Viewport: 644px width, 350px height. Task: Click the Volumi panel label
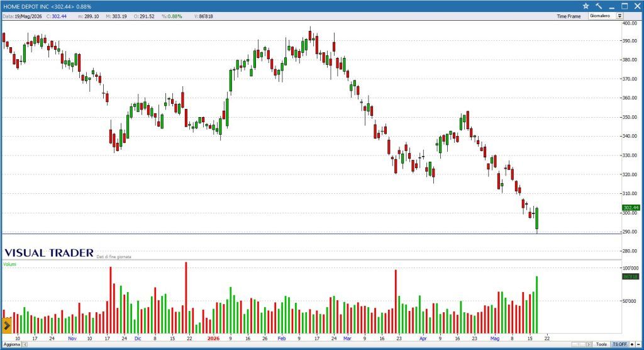9,264
